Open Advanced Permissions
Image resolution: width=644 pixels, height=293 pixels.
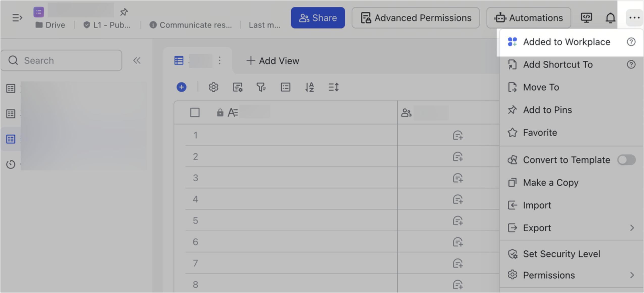[x=415, y=18]
